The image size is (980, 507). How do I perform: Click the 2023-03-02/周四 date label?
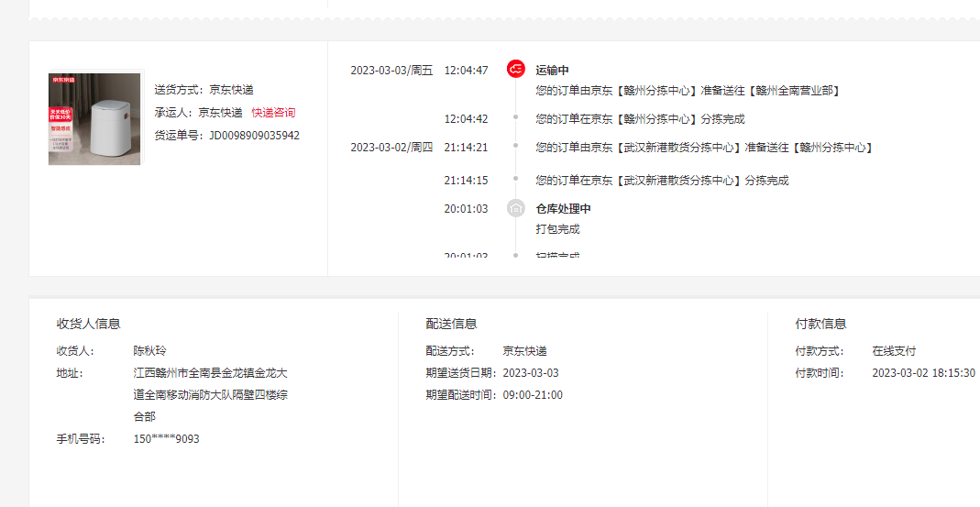[x=391, y=148]
